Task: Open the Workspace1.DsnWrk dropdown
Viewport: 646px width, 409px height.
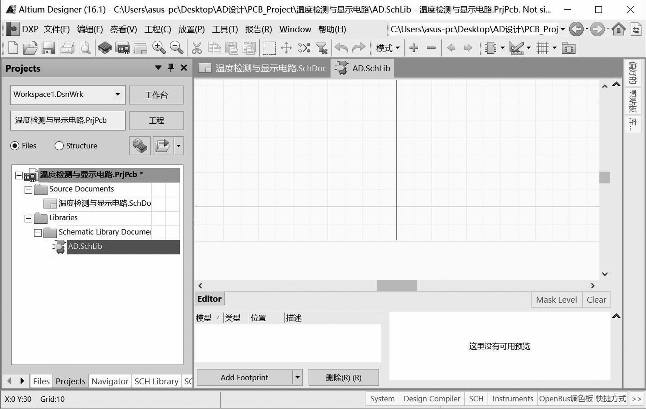Action: (x=119, y=94)
